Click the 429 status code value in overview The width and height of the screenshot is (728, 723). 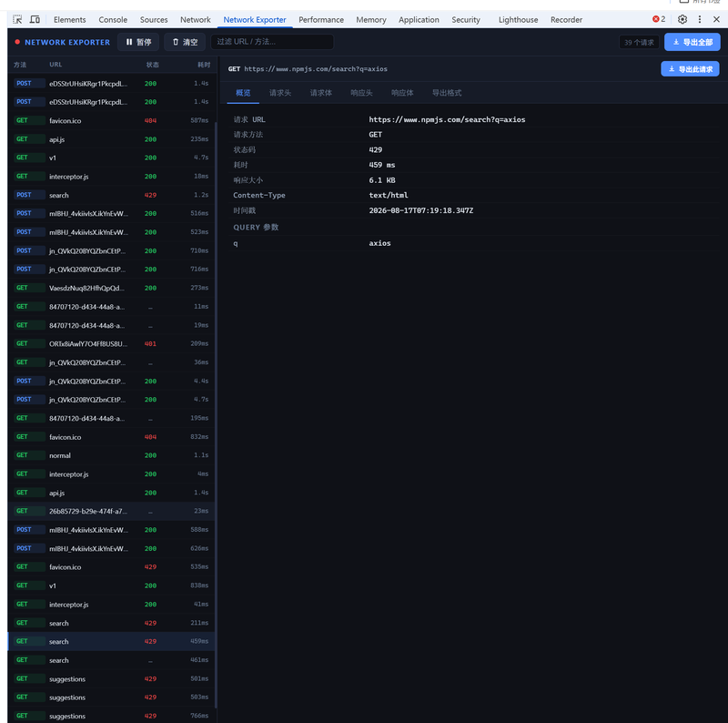coord(376,149)
